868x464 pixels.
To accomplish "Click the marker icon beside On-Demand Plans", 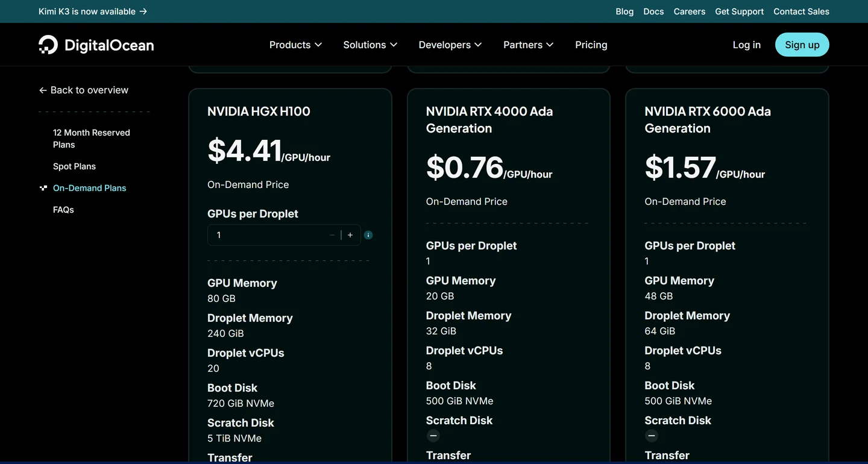I will pyautogui.click(x=43, y=188).
